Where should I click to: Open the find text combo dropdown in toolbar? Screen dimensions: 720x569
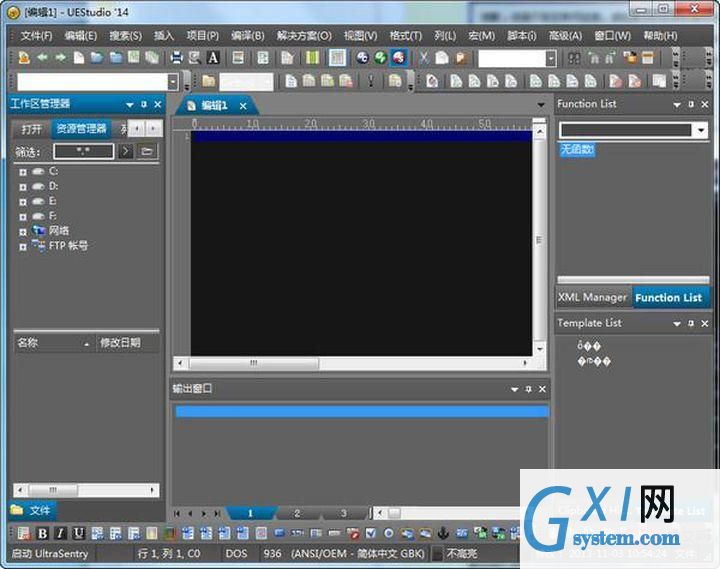(x=551, y=58)
